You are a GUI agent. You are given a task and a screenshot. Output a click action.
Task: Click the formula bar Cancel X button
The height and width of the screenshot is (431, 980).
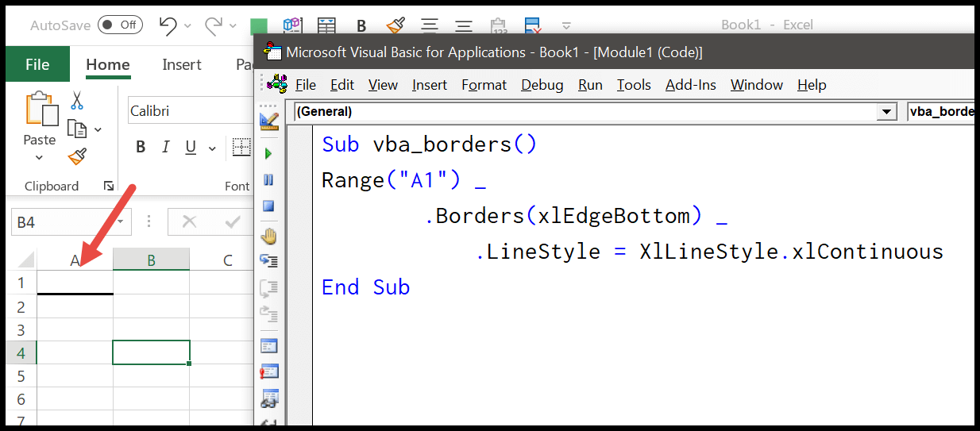(x=189, y=222)
